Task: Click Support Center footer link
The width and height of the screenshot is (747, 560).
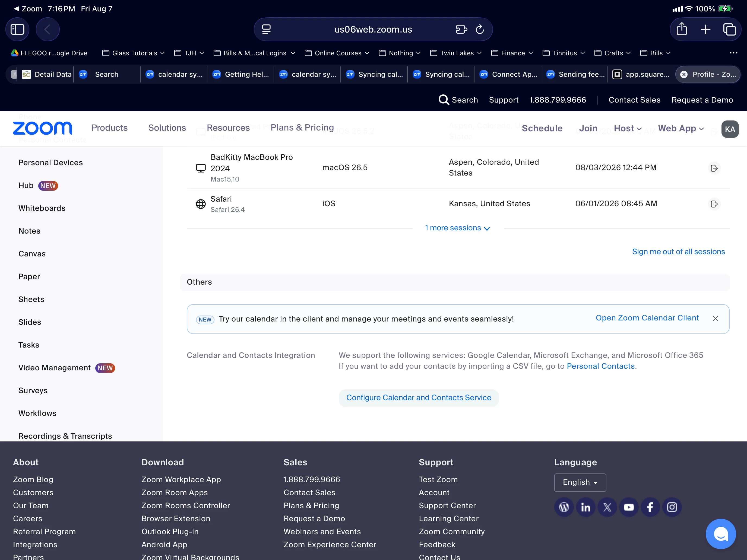Action: 447,505
